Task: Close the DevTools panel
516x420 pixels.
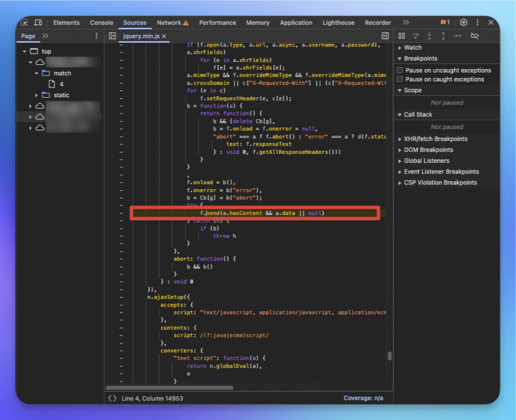Action: (x=491, y=22)
